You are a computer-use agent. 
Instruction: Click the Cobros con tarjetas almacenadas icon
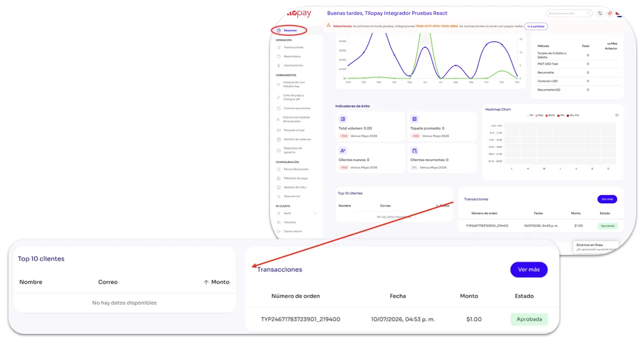pyautogui.click(x=279, y=119)
